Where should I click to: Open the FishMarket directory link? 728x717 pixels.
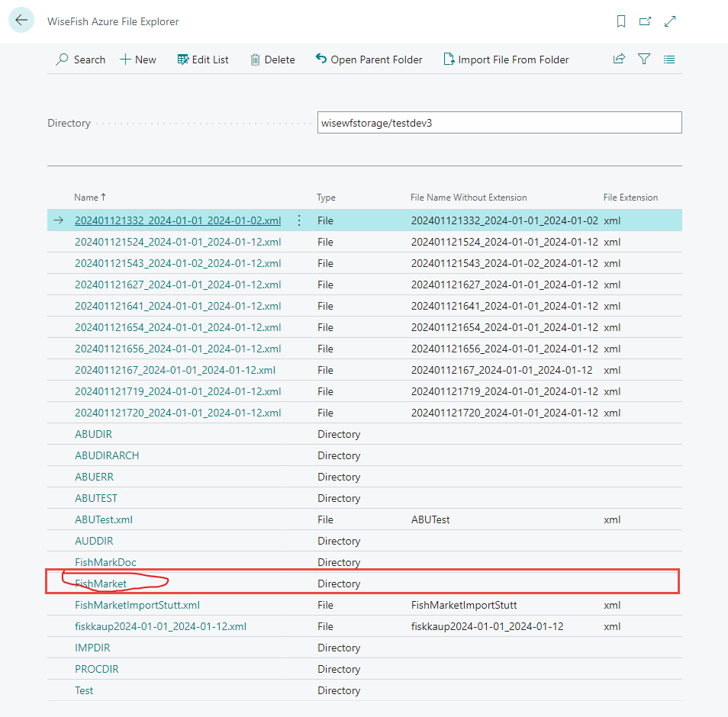point(101,584)
